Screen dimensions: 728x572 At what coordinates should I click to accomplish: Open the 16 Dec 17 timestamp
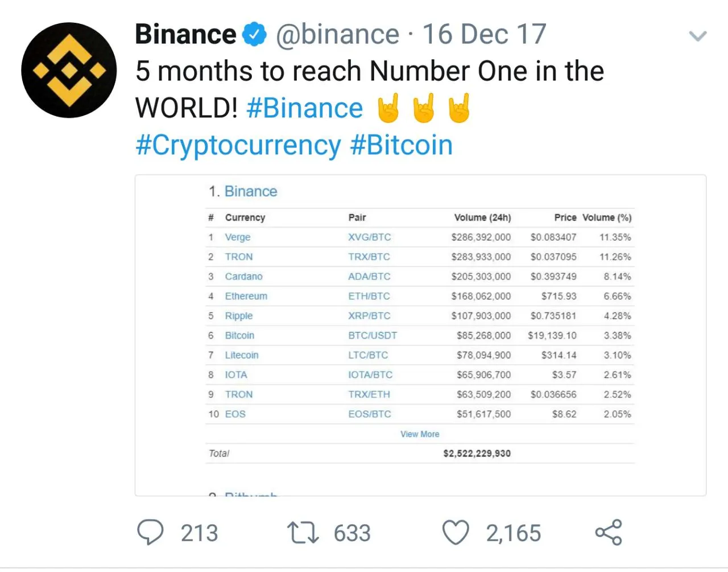(x=484, y=34)
